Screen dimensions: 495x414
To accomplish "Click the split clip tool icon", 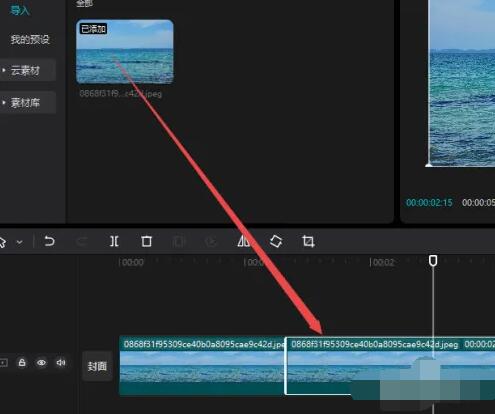I will click(114, 241).
